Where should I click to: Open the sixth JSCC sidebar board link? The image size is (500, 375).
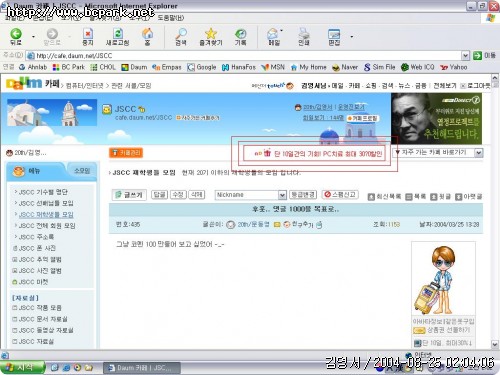[x=37, y=248]
